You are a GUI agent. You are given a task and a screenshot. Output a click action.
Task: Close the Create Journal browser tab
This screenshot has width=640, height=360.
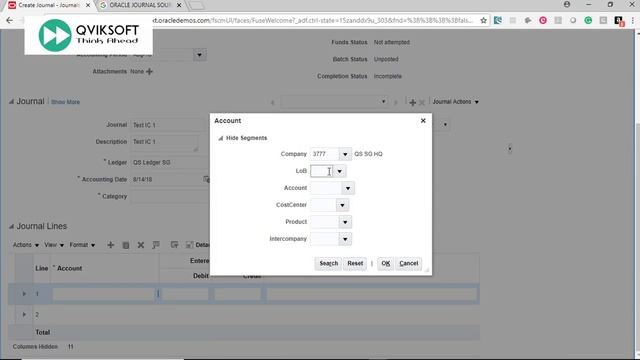click(x=88, y=5)
